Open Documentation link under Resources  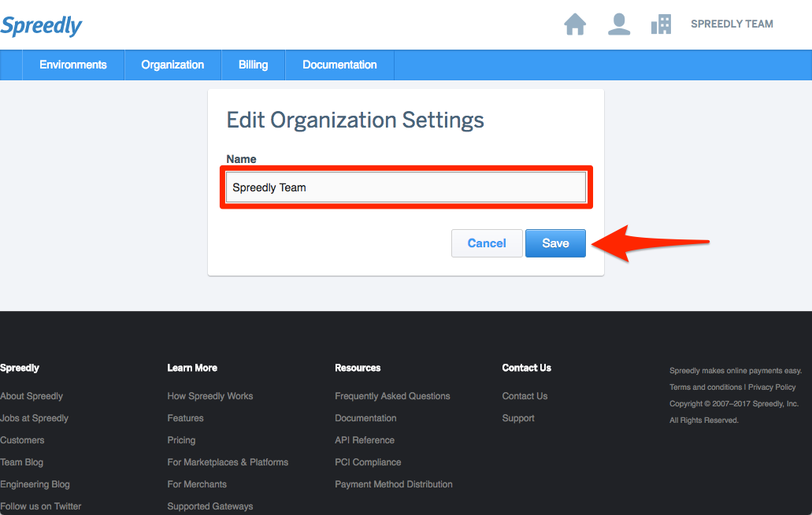[365, 418]
